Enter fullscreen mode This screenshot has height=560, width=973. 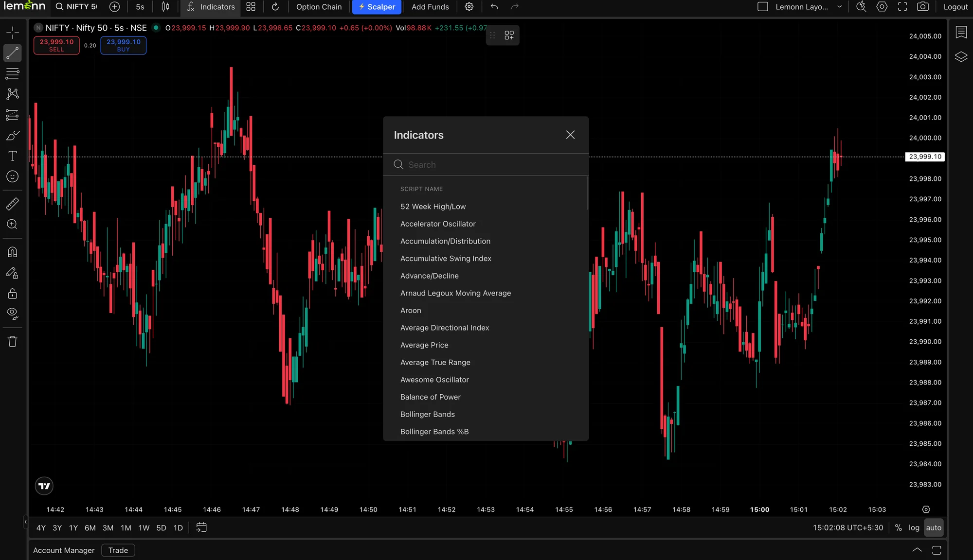[x=902, y=7]
